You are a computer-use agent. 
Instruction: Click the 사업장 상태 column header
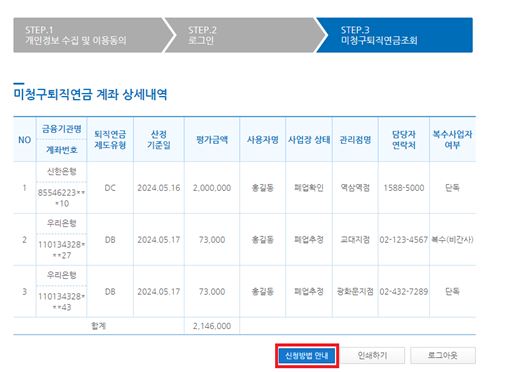point(309,140)
